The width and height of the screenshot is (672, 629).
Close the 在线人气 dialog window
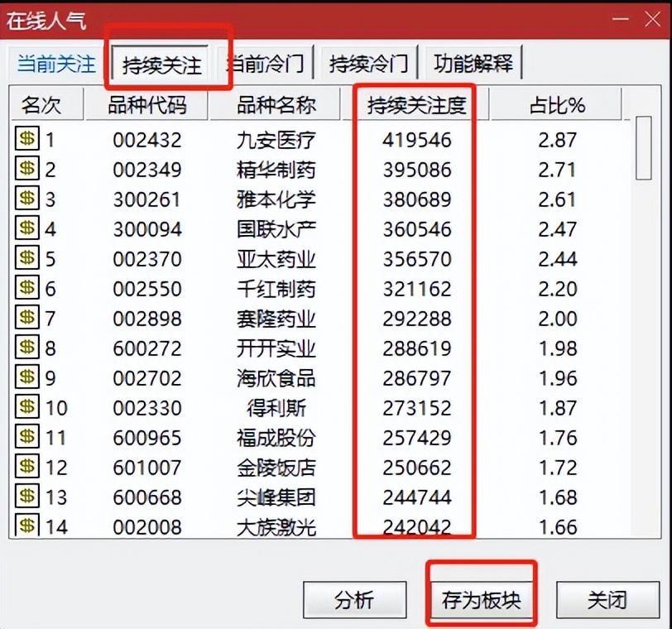pos(642,20)
